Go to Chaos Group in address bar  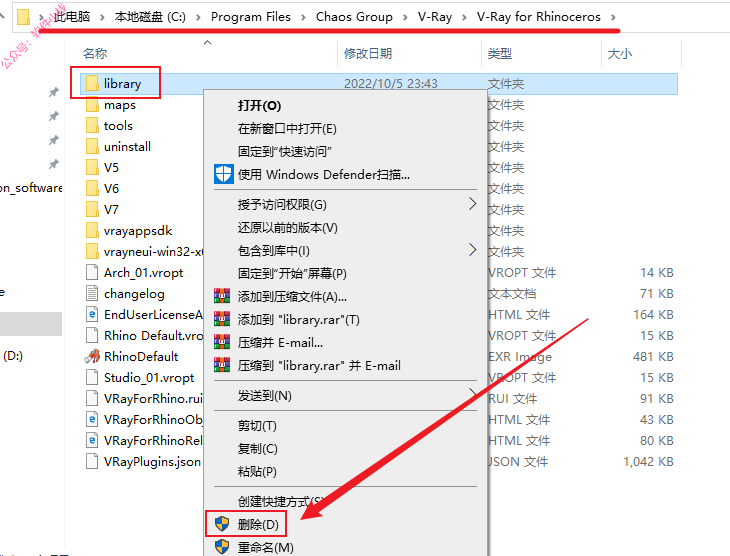pos(354,17)
